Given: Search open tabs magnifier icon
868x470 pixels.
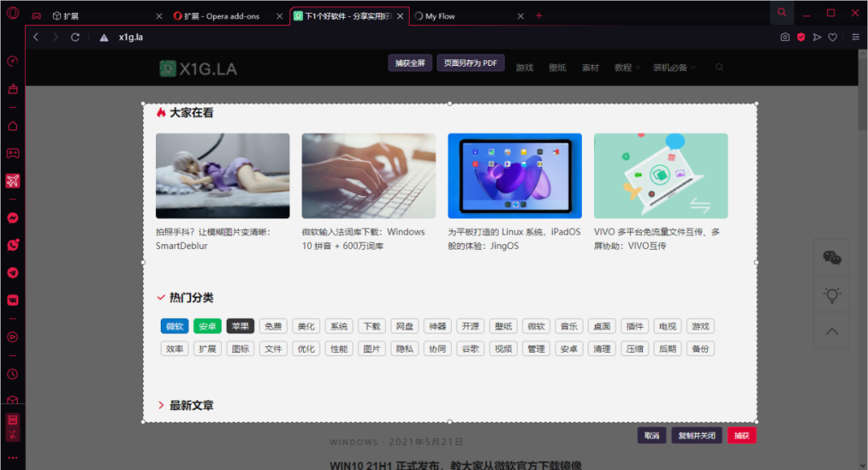Looking at the screenshot, I should pos(782,12).
